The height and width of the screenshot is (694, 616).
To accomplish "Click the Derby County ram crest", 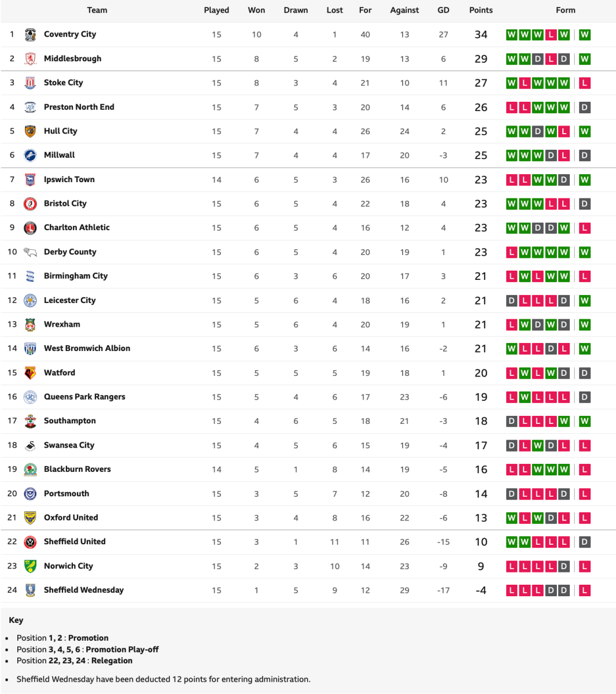I will (31, 252).
